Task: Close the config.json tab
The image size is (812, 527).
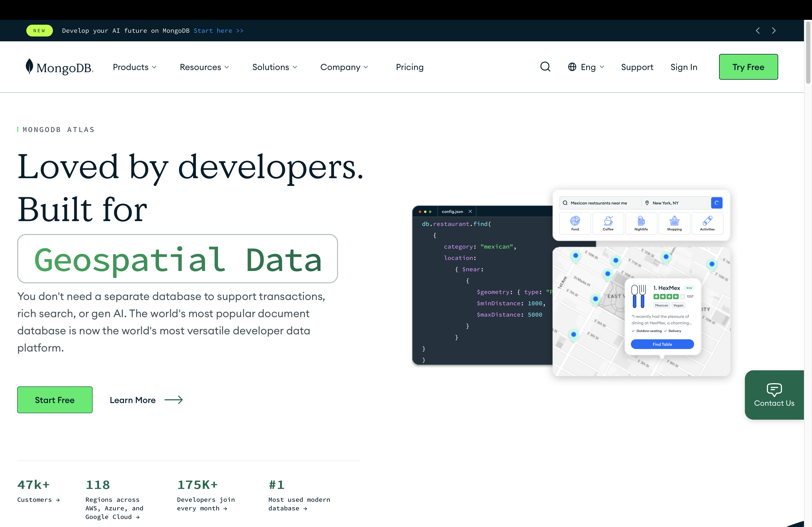Action: [x=470, y=211]
